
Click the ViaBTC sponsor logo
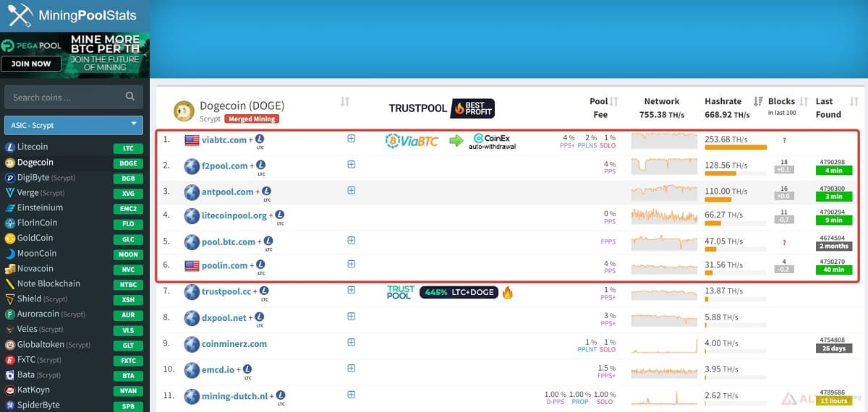[x=412, y=140]
